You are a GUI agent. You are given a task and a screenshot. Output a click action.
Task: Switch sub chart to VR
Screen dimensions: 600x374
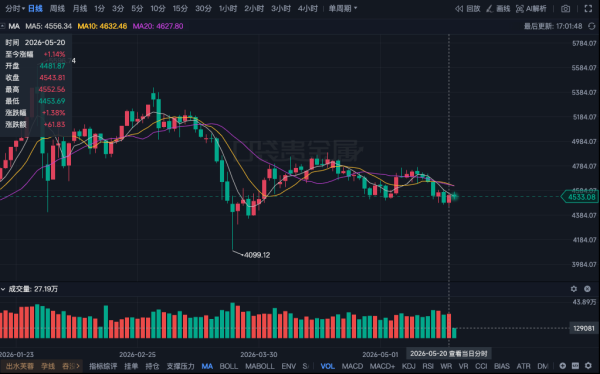[x=463, y=366]
